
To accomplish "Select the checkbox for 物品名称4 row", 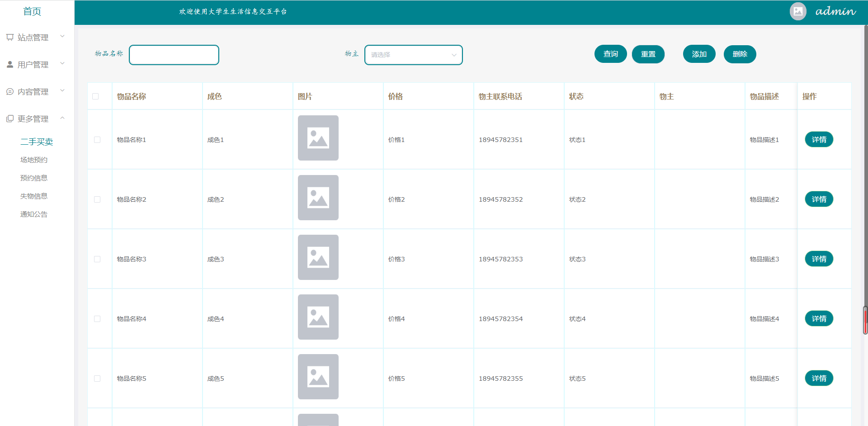I will [97, 319].
